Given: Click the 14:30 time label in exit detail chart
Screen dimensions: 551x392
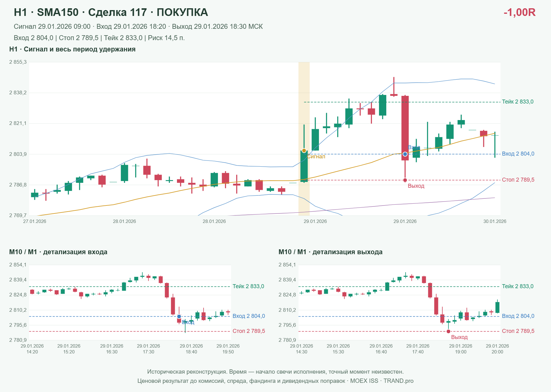Looking at the screenshot, I should tap(302, 352).
